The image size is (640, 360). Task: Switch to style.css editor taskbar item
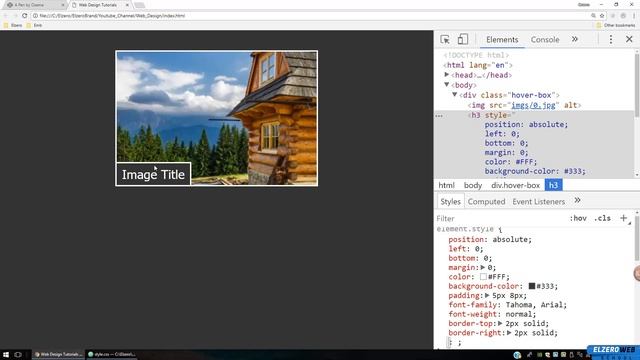click(x=111, y=354)
